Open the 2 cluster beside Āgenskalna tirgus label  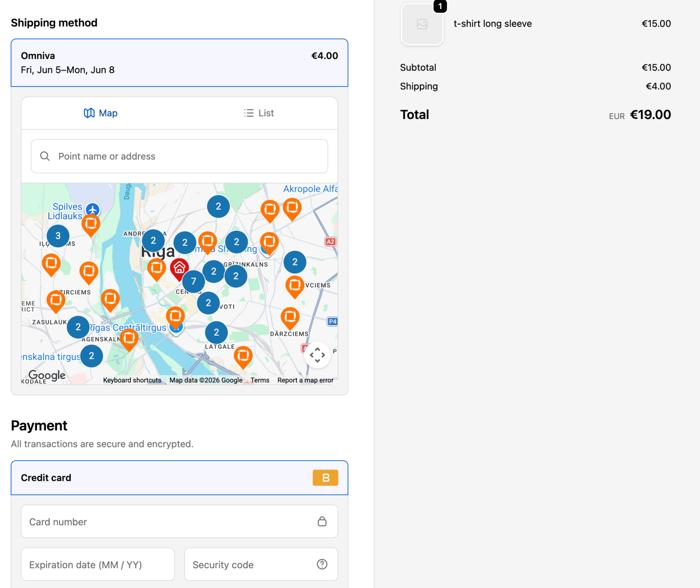pos(91,356)
